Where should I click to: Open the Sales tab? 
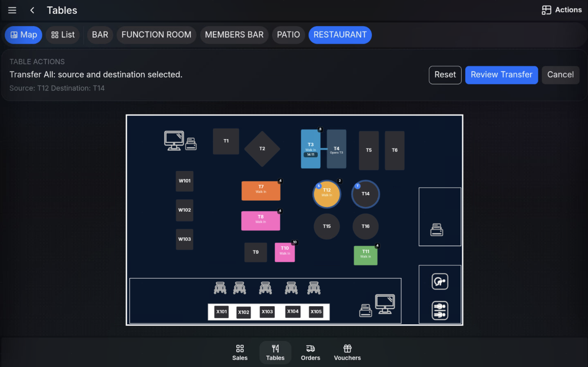240,353
